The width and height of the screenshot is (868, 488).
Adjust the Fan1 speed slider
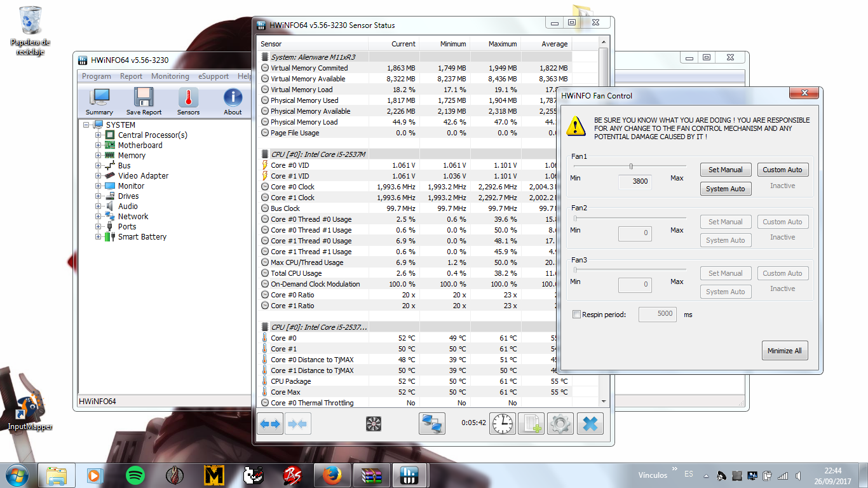(x=631, y=166)
